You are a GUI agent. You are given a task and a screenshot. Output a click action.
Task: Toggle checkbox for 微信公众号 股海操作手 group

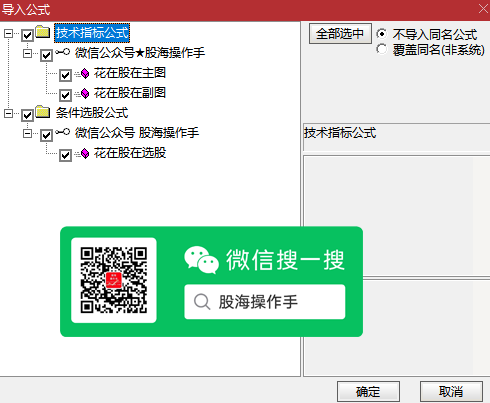46,135
